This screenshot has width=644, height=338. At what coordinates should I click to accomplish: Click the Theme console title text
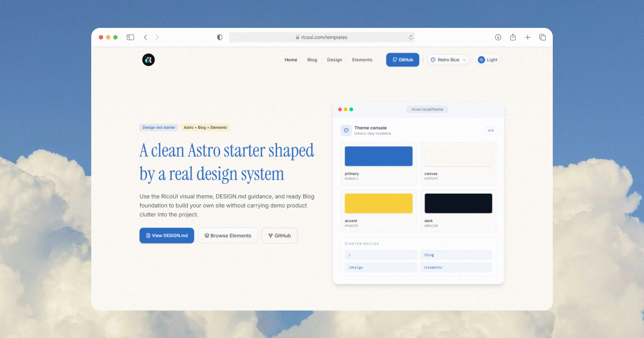(371, 128)
